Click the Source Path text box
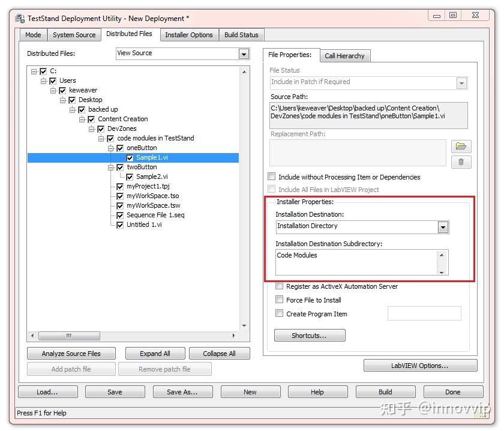 [368, 115]
